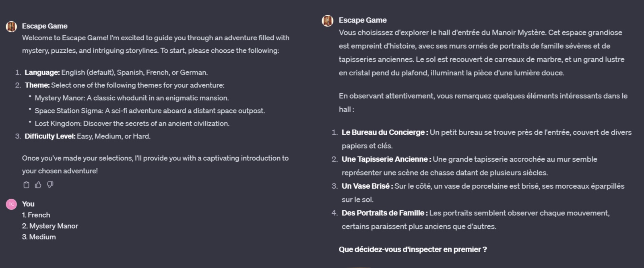Select the bold 'Language:' option label
644x268 pixels.
click(x=42, y=72)
